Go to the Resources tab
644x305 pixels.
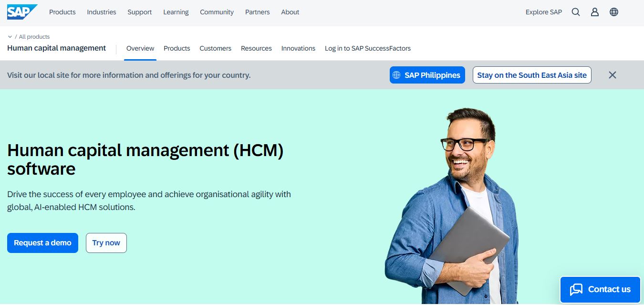pos(256,48)
